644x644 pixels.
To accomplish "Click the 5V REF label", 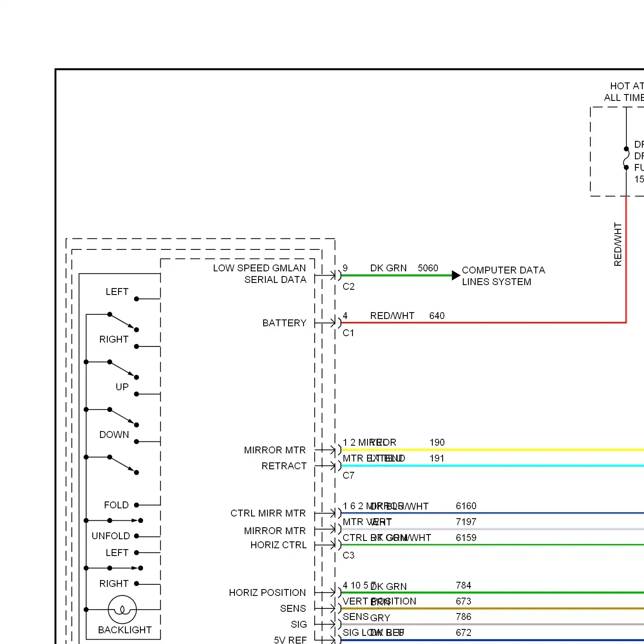I will click(290, 640).
